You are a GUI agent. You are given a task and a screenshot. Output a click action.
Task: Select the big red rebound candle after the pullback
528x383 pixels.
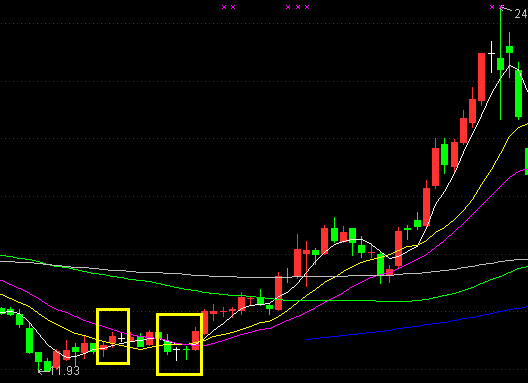coord(398,249)
